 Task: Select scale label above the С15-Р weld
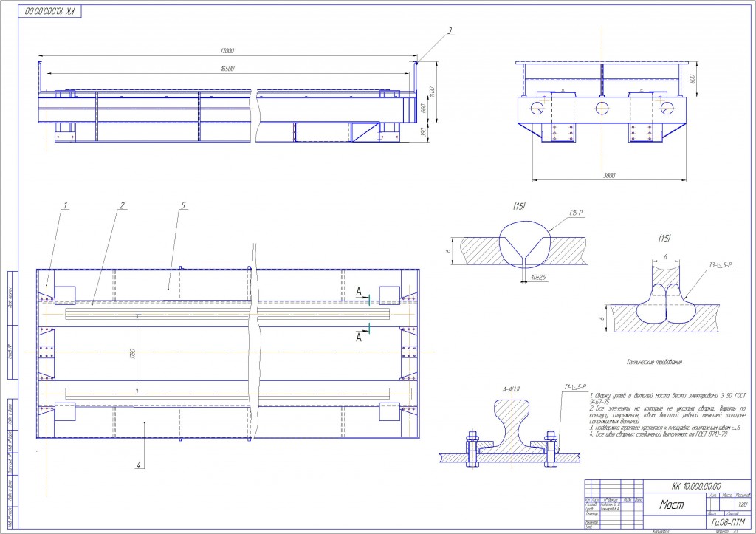[519, 207]
